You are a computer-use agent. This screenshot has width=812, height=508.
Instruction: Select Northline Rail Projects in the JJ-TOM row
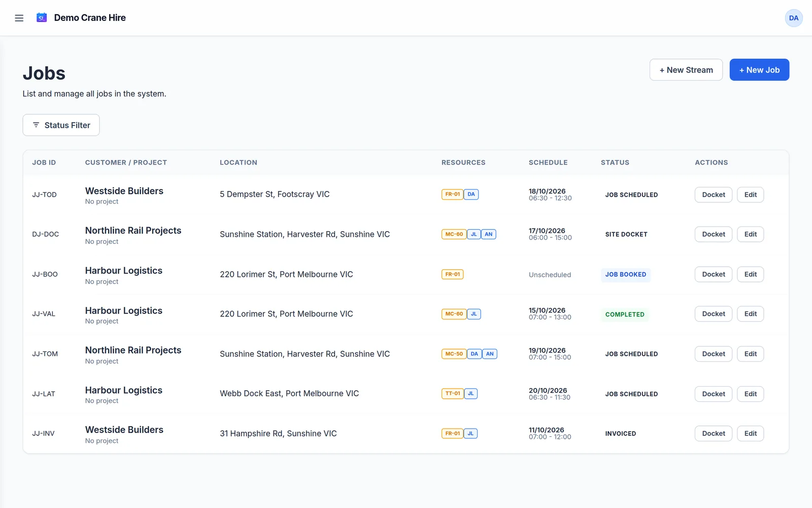[x=133, y=350]
